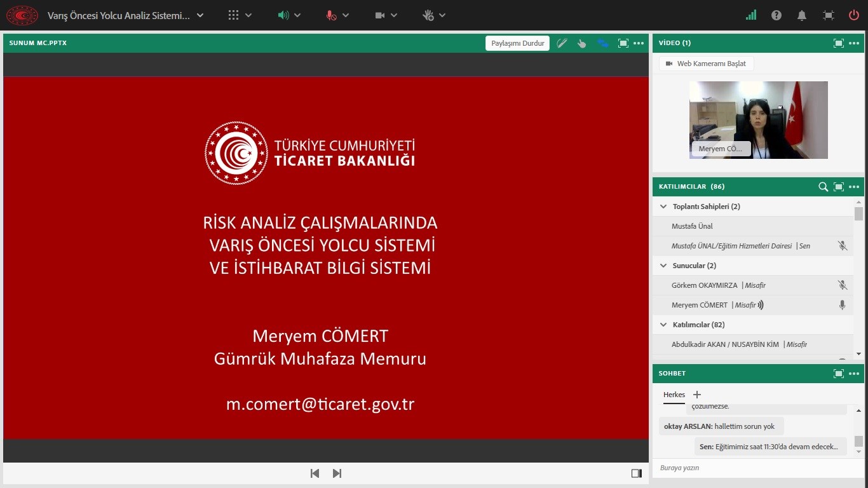
Task: Open the speaker options dropdown arrow
Action: pyautogui.click(x=297, y=15)
